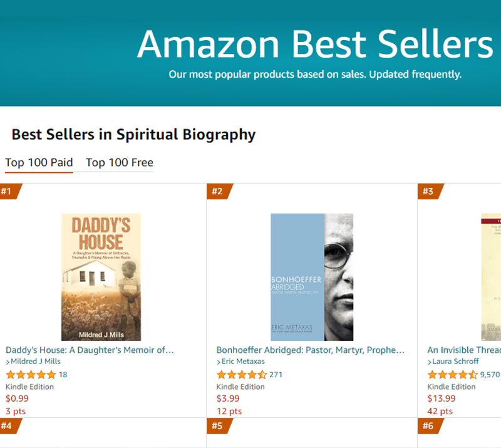Expand author Mildred J Mills link
This screenshot has width=501, height=448.
click(35, 362)
